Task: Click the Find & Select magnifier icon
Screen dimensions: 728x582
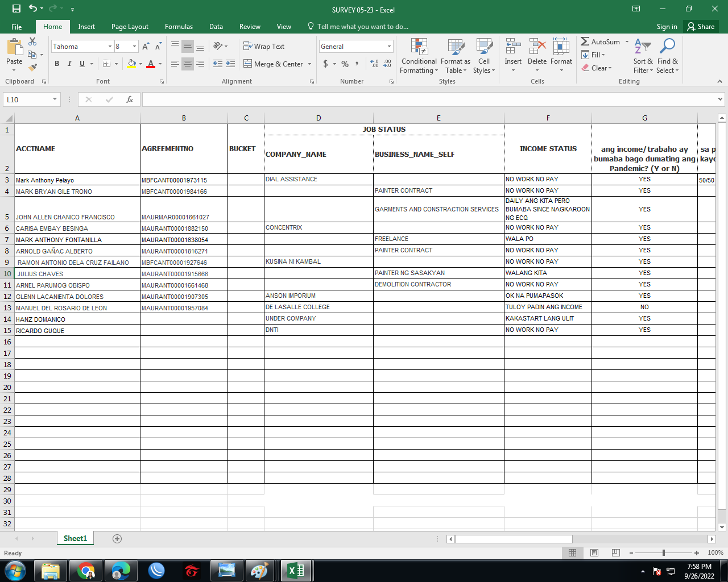Action: 667,46
